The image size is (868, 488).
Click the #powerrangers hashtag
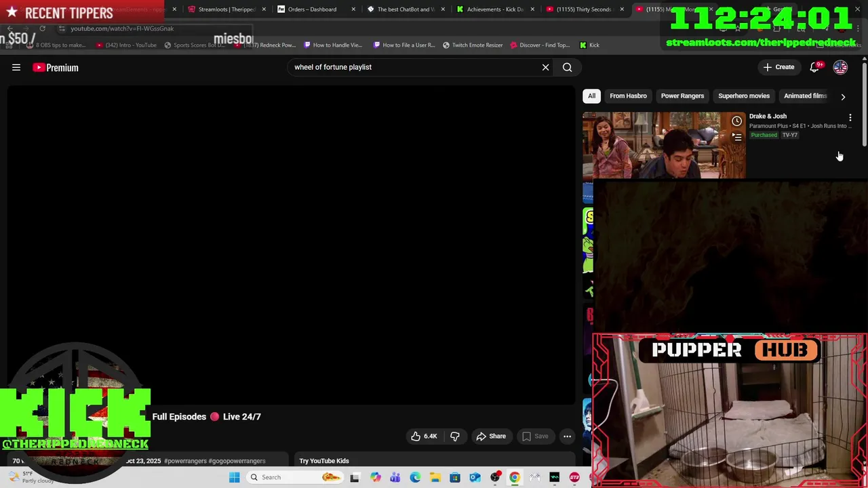tap(185, 461)
